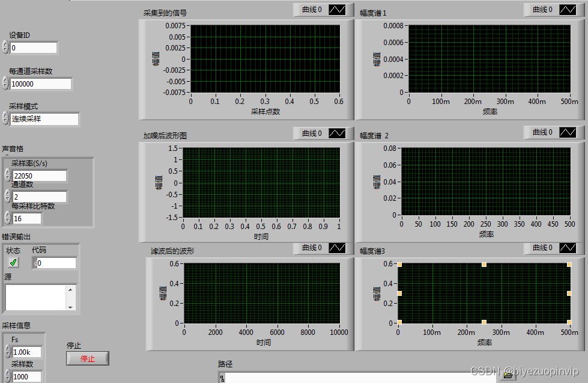Click the 曲线 0 plot icon for 幅度谱 2
Viewport: 588px width, 383px height.
(568, 132)
